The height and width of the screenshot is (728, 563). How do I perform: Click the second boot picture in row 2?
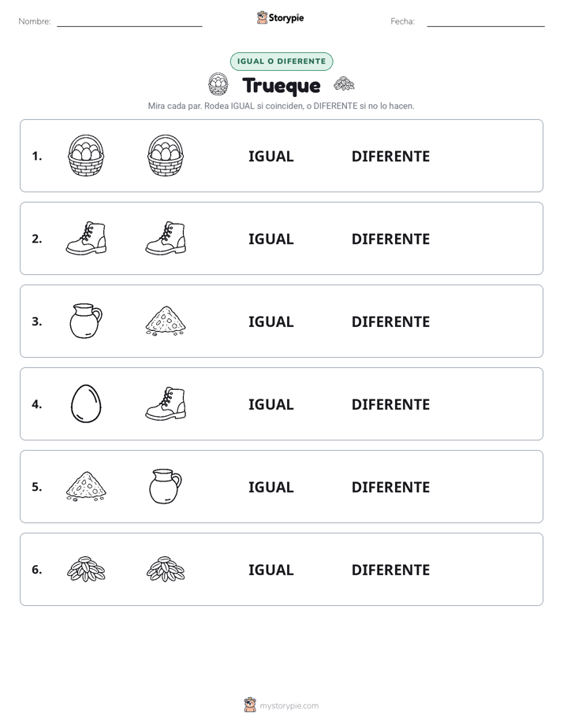point(166,238)
